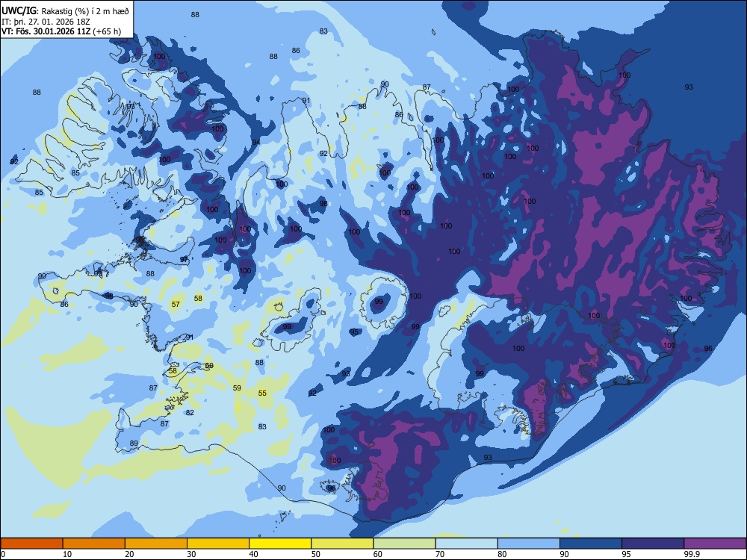This screenshot has height=560, width=747.
Task: Select the '40' legend tick label
Action: pyautogui.click(x=253, y=554)
